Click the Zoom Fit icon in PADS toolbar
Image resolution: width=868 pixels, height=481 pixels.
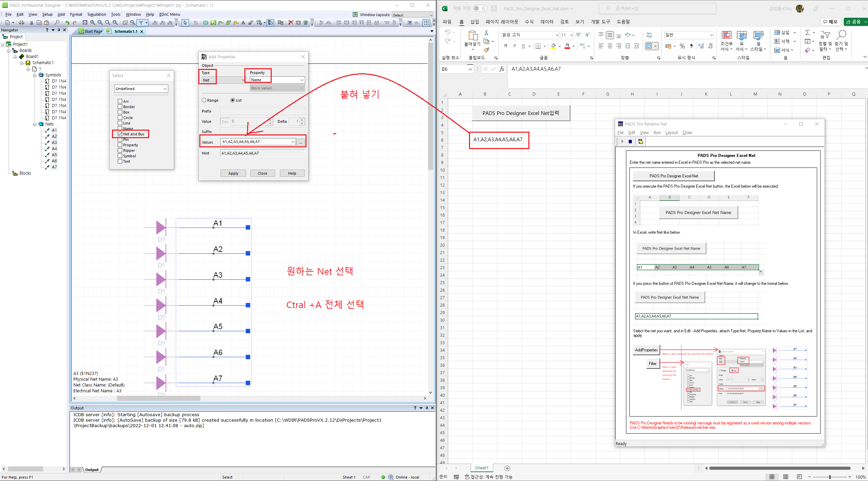(85, 23)
